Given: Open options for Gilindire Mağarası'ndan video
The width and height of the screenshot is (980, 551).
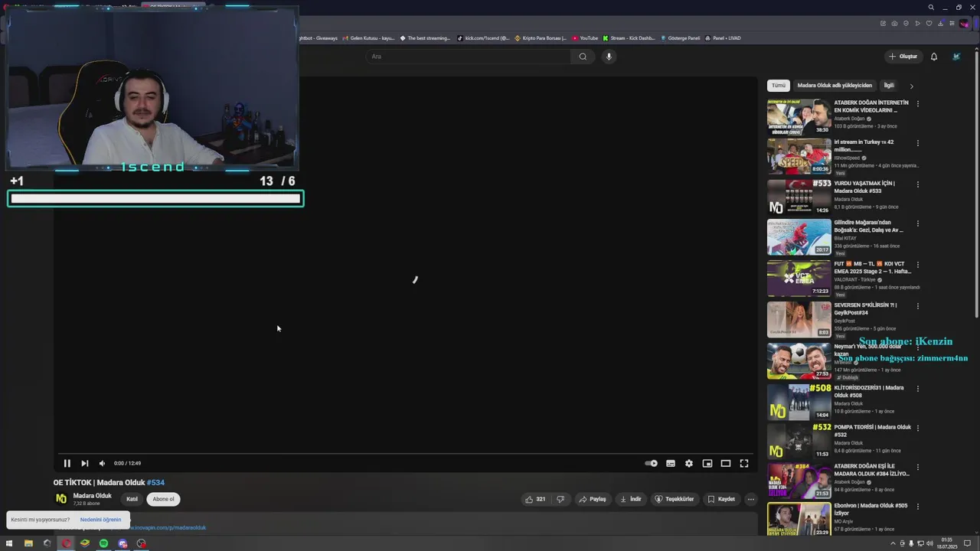Looking at the screenshot, I should (x=918, y=223).
